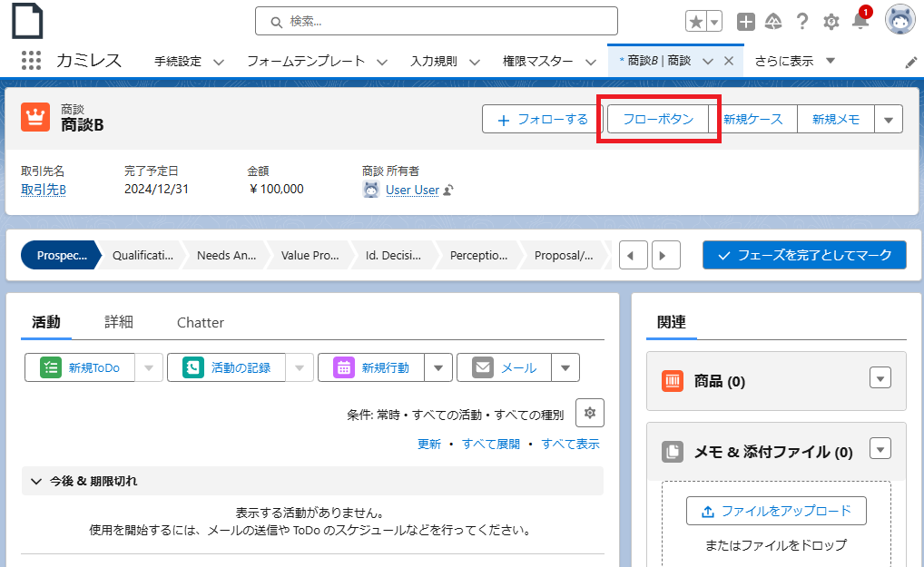924x567 pixels.
Task: Open the 権限マスター tab dropdown chevron
Action: pyautogui.click(x=591, y=62)
